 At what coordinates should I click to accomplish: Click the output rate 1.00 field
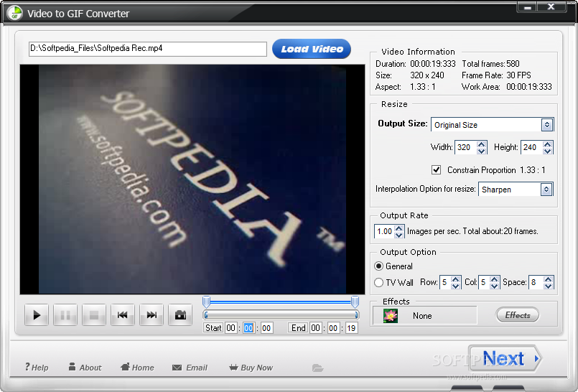384,231
